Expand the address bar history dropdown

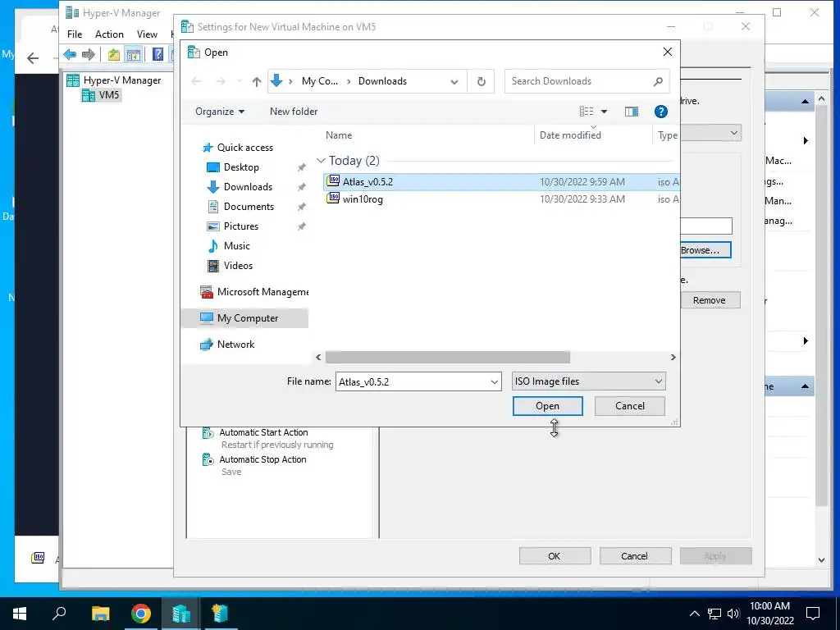click(x=454, y=81)
